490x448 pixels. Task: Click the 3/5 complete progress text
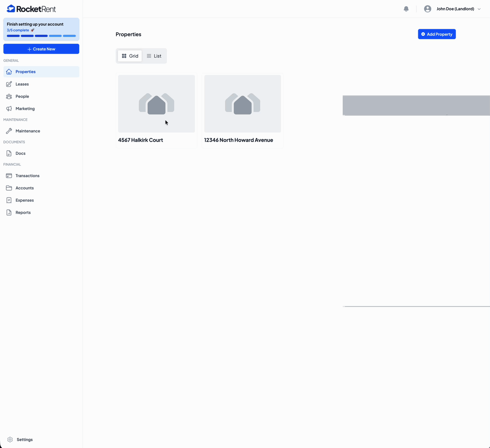pos(18,30)
